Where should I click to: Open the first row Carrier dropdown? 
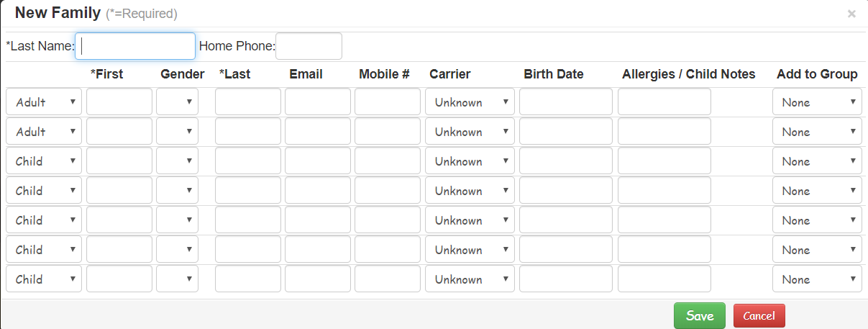point(470,102)
